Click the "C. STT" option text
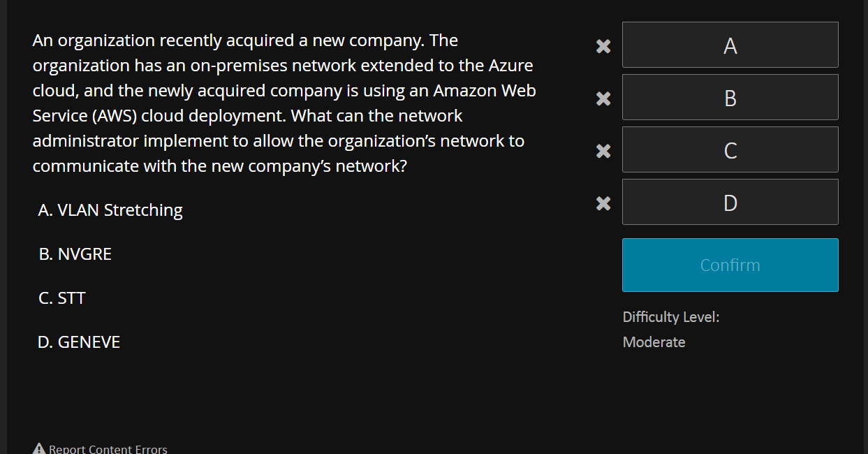This screenshot has width=868, height=454. point(61,298)
